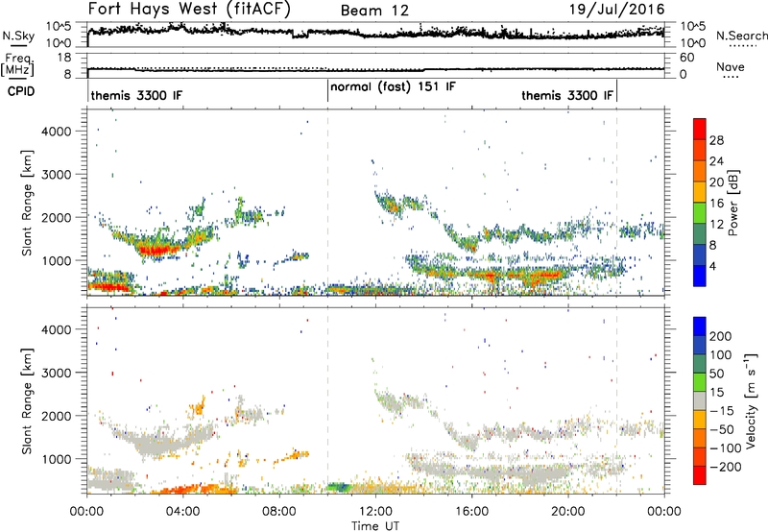The image size is (768, 532).
Task: Click the '60' Nave axis value
Action: tap(687, 58)
